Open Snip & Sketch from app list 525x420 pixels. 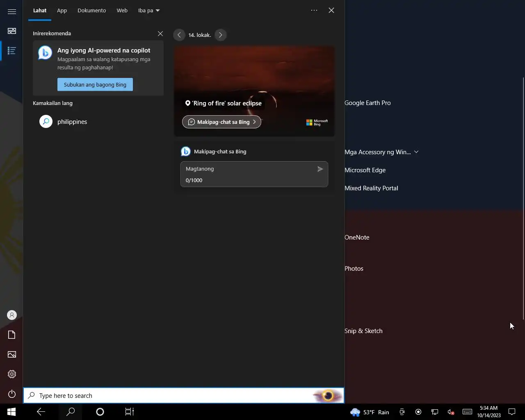[363, 331]
